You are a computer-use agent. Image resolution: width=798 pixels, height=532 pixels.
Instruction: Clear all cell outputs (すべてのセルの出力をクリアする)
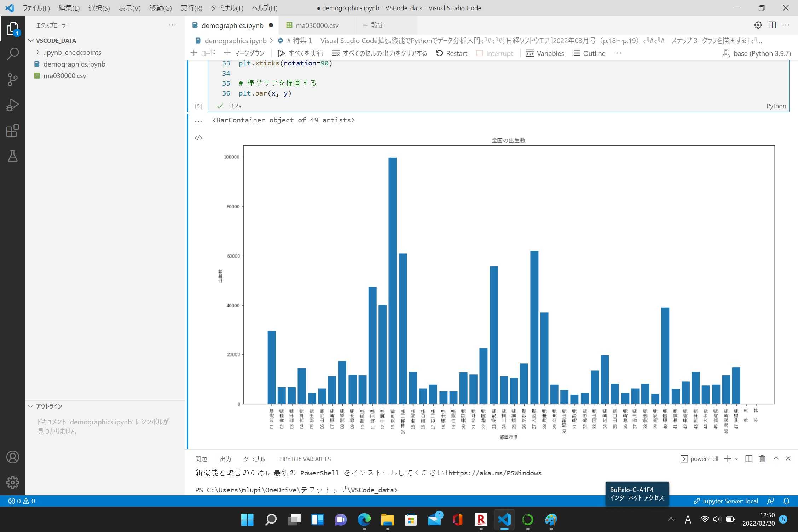(x=380, y=53)
